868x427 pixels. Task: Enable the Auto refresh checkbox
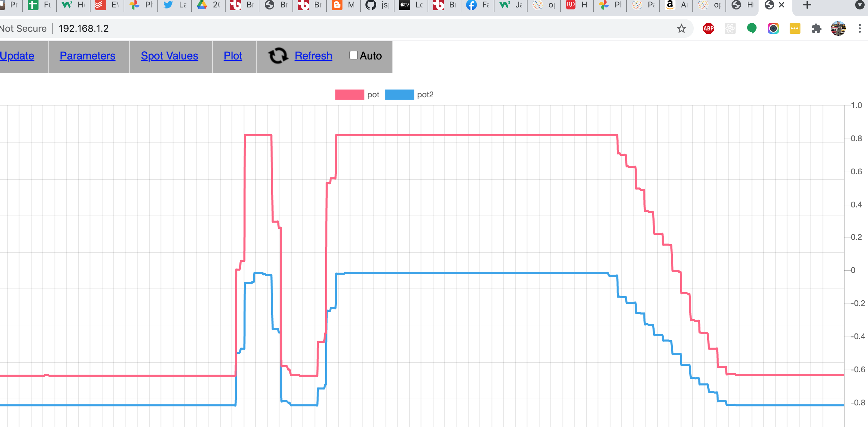353,55
